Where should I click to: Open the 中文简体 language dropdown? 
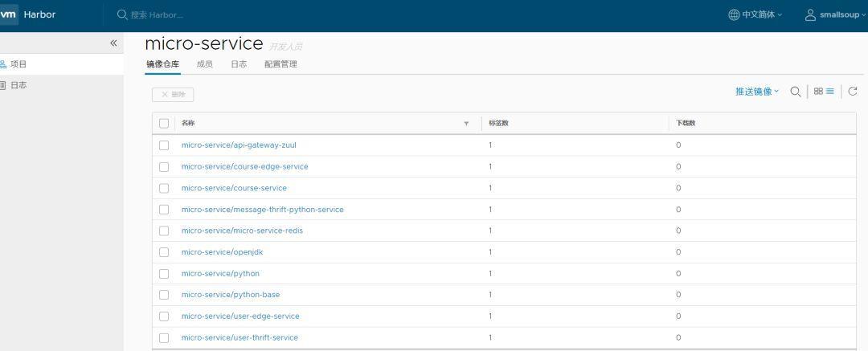coord(760,15)
